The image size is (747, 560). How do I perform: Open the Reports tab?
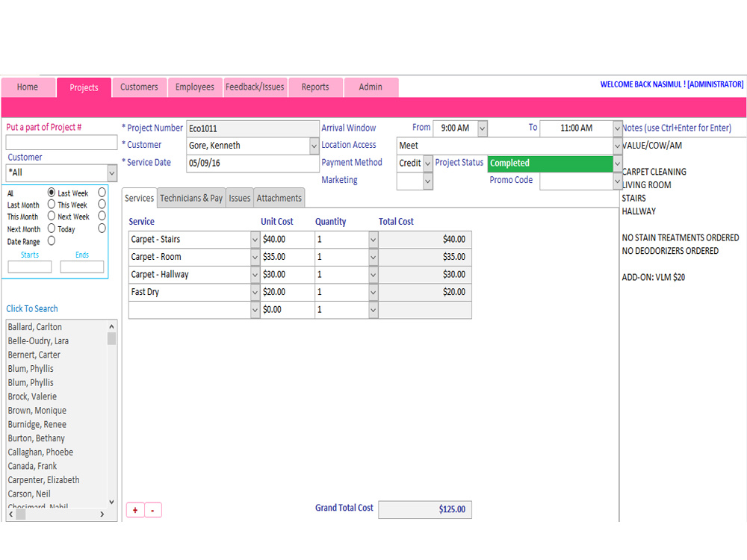pos(315,87)
